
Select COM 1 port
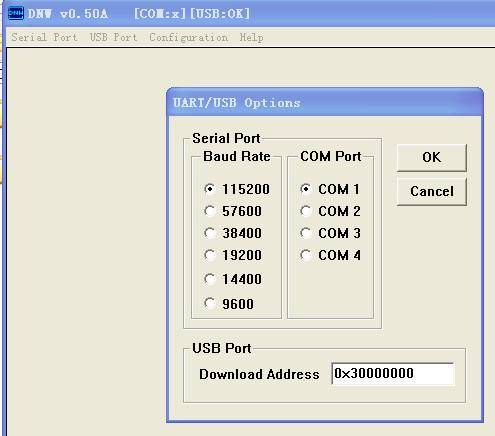tap(330, 189)
